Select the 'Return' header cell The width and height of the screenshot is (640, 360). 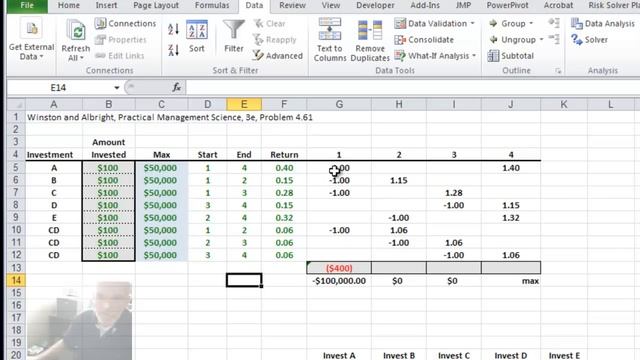coord(284,155)
